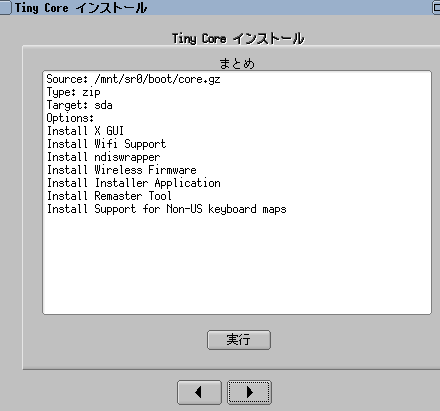
Task: Select the Type: zip line
Action: pos(73,92)
